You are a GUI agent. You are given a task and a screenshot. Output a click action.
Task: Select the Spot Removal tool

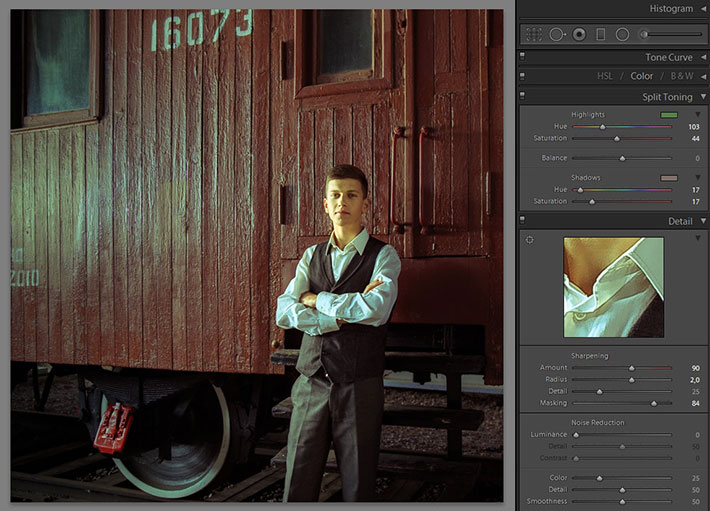[x=557, y=34]
